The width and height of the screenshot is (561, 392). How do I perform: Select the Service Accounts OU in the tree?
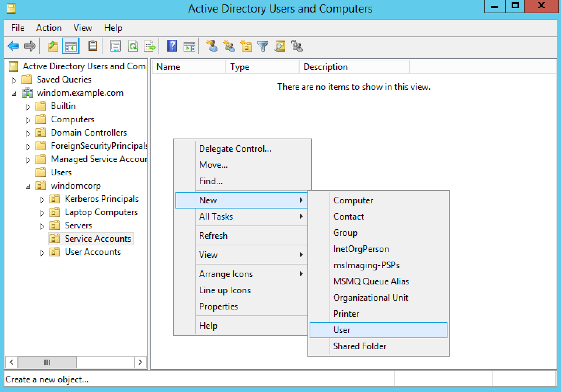pos(98,238)
